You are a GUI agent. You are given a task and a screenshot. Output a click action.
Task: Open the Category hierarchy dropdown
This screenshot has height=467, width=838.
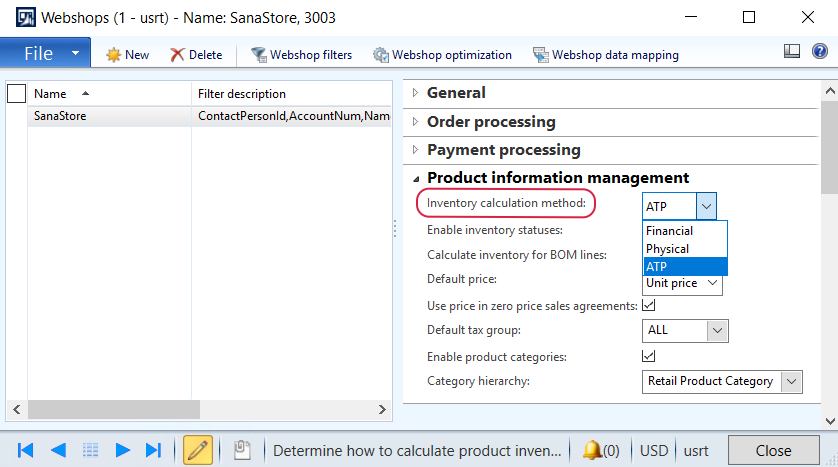pos(791,381)
